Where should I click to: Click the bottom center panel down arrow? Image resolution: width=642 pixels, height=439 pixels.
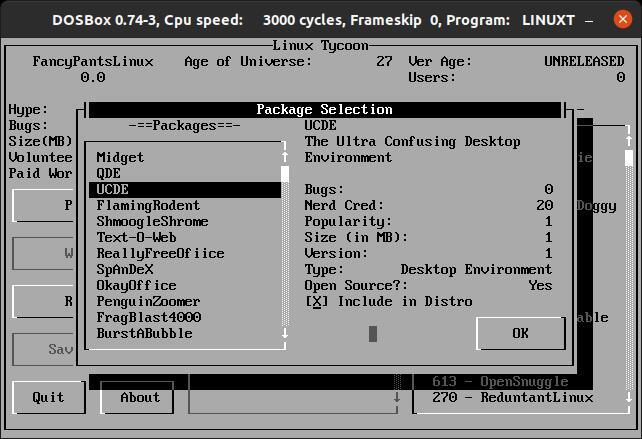pos(397,397)
